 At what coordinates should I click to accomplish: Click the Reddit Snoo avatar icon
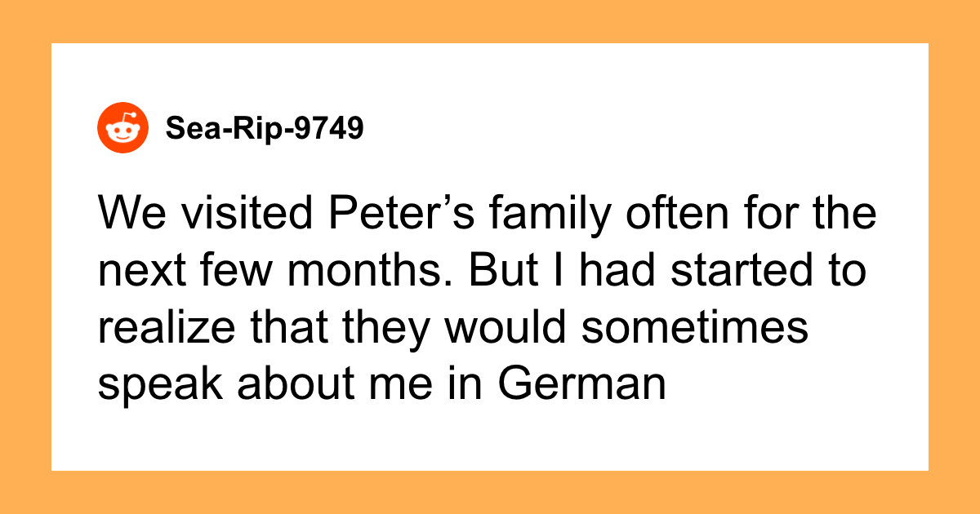point(123,129)
